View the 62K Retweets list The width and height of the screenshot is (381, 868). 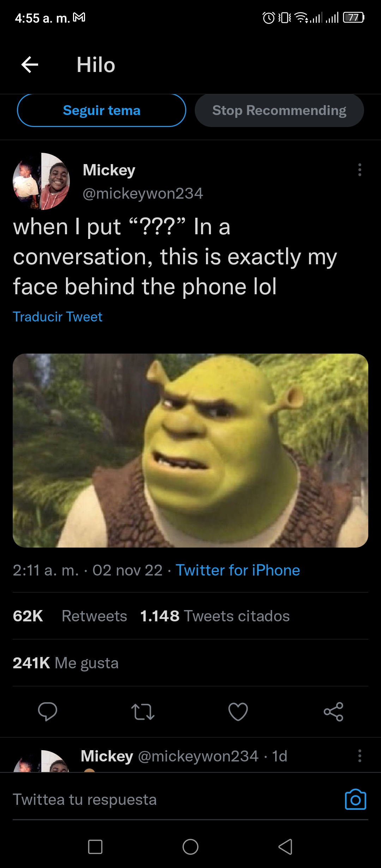[70, 616]
